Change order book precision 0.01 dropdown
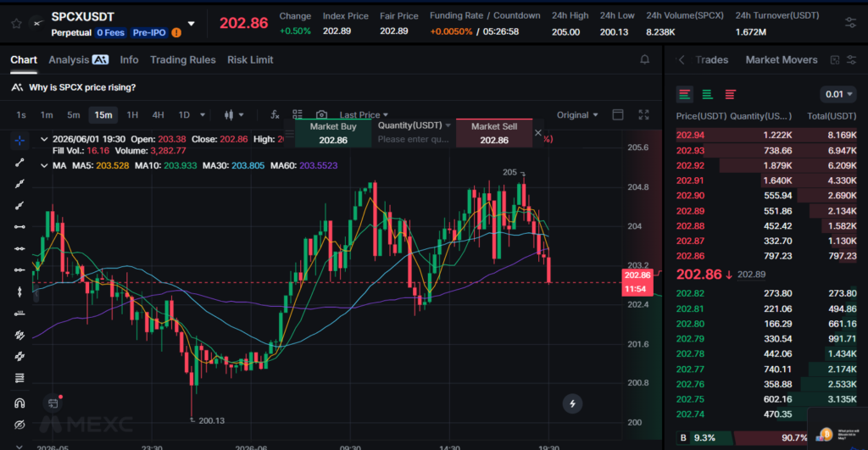This screenshot has height=450, width=868. tap(838, 94)
